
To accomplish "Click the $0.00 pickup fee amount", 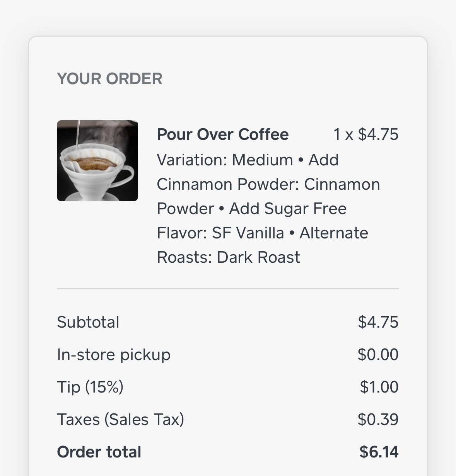I will click(x=378, y=355).
